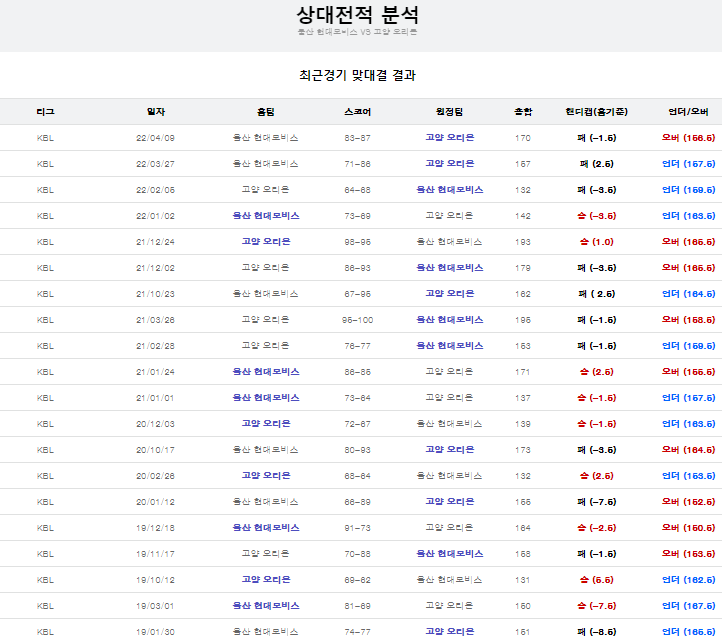
Task: Click total 179 in the 21/12/02 row
Action: [523, 268]
